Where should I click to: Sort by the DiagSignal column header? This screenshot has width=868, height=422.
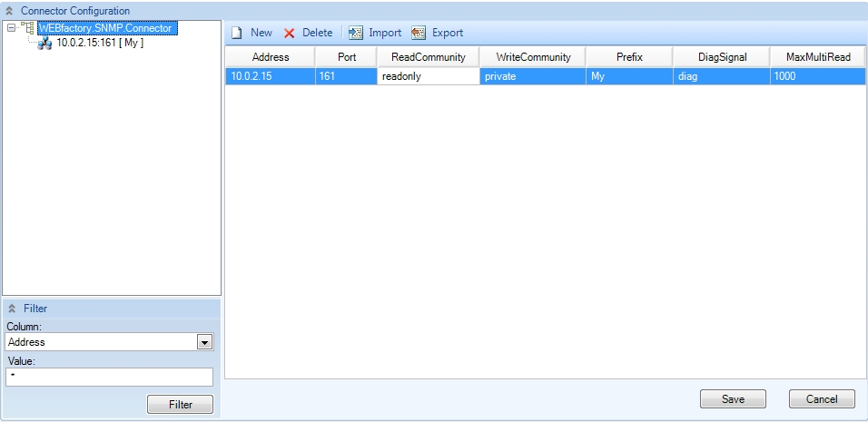(722, 57)
